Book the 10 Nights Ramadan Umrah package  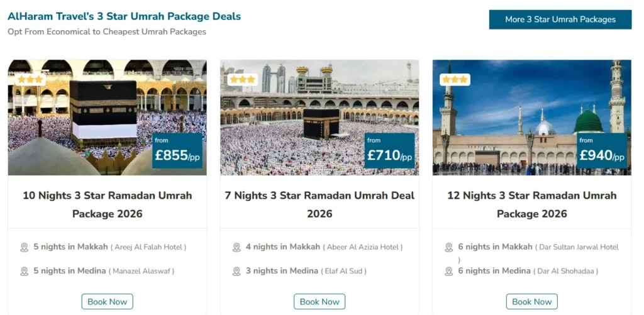tap(107, 302)
